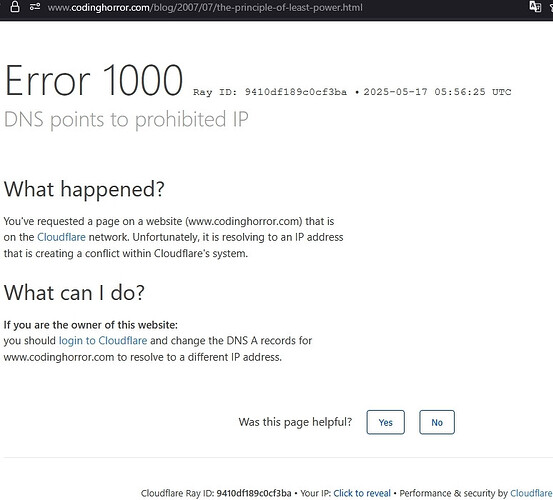The image size is (553, 500).
Task: Click the What happened? heading
Action: (x=84, y=189)
